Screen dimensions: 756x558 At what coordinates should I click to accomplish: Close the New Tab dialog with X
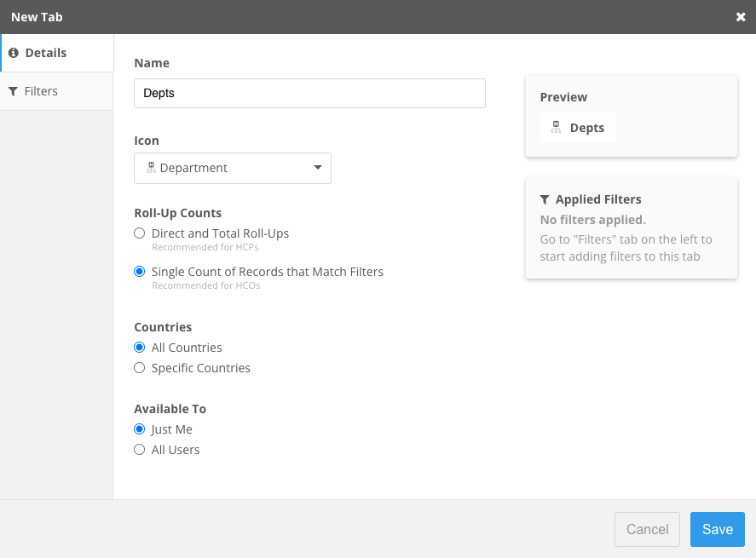pyautogui.click(x=741, y=17)
